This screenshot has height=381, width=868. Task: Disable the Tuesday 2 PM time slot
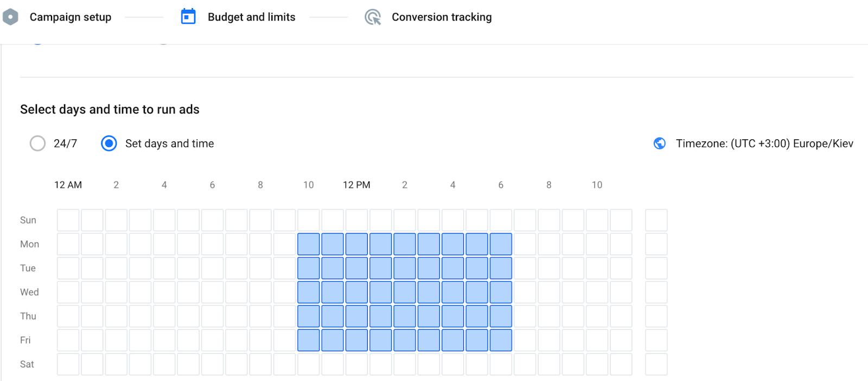(405, 268)
